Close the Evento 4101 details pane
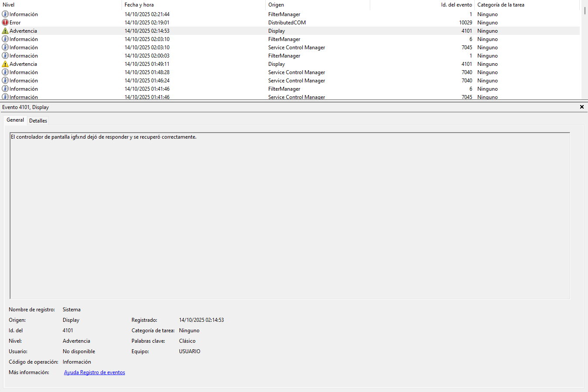Viewport: 588px width, 392px height. coord(581,107)
